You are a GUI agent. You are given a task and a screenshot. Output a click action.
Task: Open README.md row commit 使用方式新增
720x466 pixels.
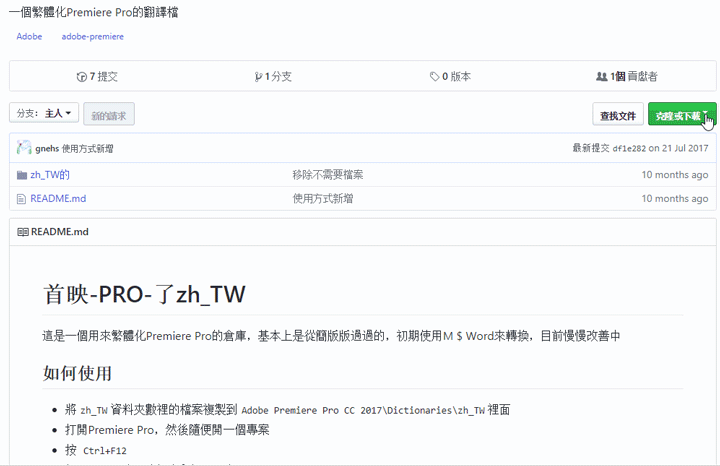click(x=323, y=198)
